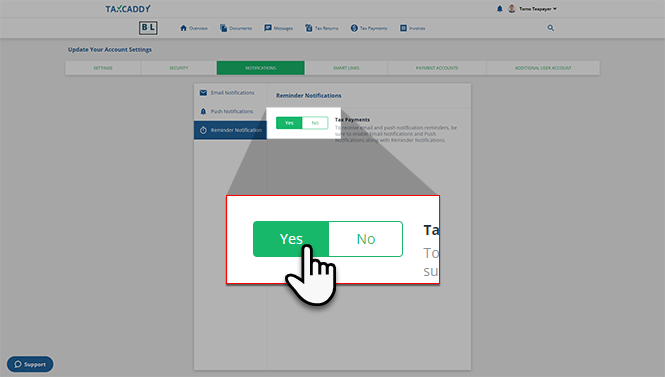This screenshot has height=377, width=665.
Task: Set the small Tax Payments reminder to Yes
Action: [289, 123]
